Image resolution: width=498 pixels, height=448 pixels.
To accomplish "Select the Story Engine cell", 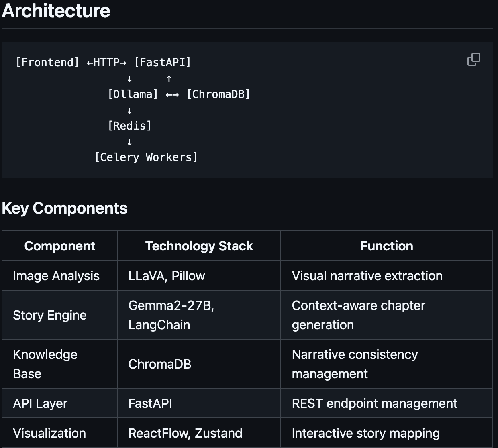I will point(60,315).
